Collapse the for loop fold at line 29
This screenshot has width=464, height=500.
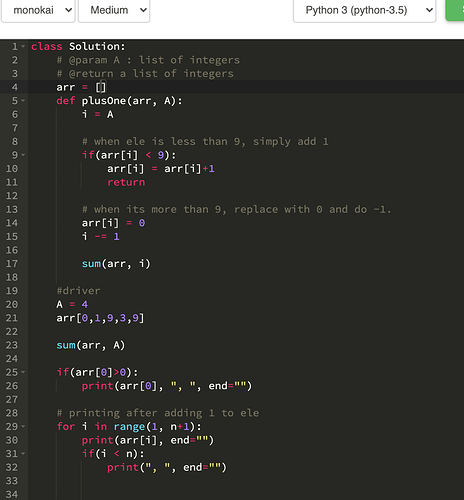click(23, 426)
